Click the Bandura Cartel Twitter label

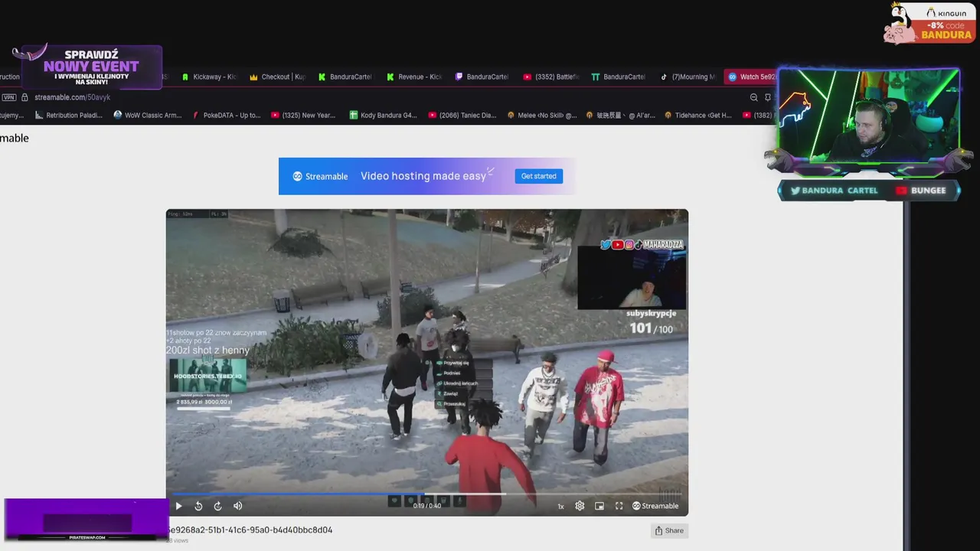click(835, 191)
